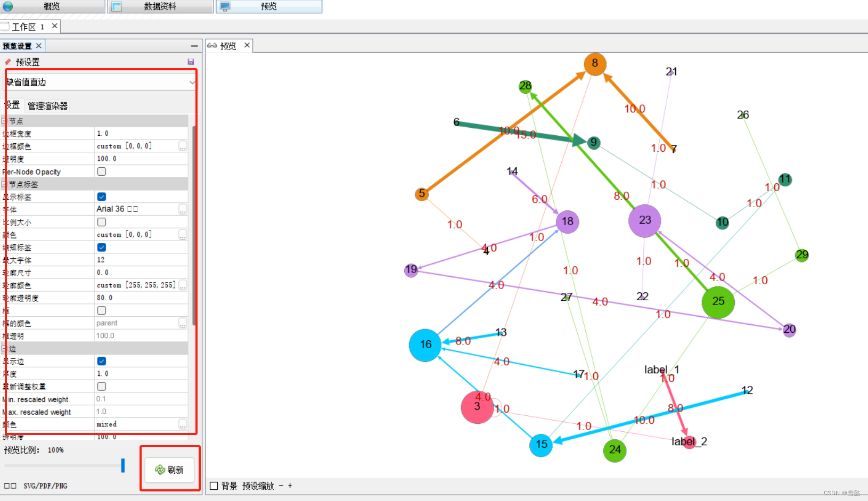
Task: Click the blue node 15 in preview
Action: tap(541, 445)
